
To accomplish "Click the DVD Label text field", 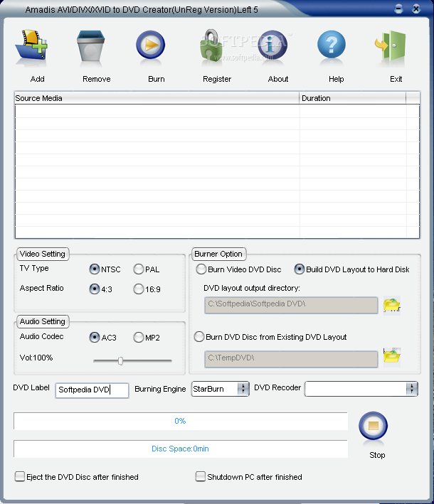I will coord(92,390).
